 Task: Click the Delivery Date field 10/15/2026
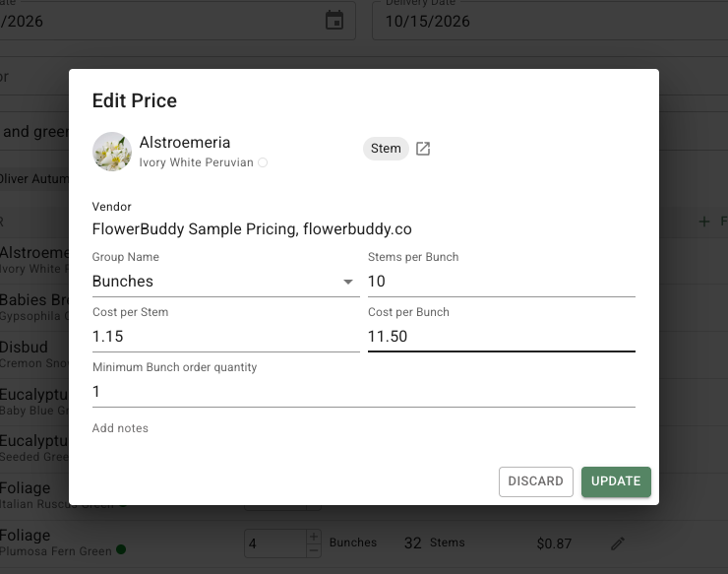[x=550, y=21]
